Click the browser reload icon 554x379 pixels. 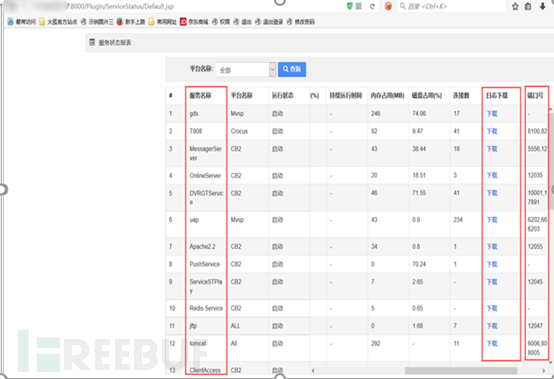tap(372, 6)
